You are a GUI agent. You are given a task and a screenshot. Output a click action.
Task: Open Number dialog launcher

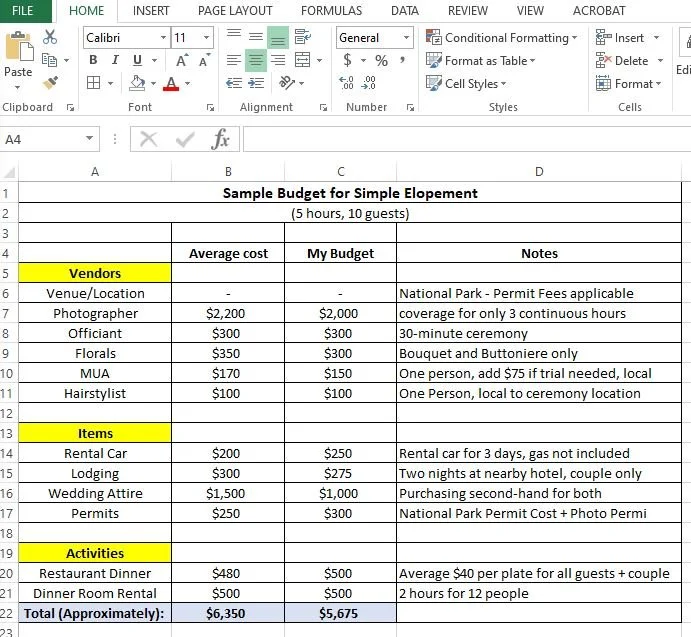point(410,107)
